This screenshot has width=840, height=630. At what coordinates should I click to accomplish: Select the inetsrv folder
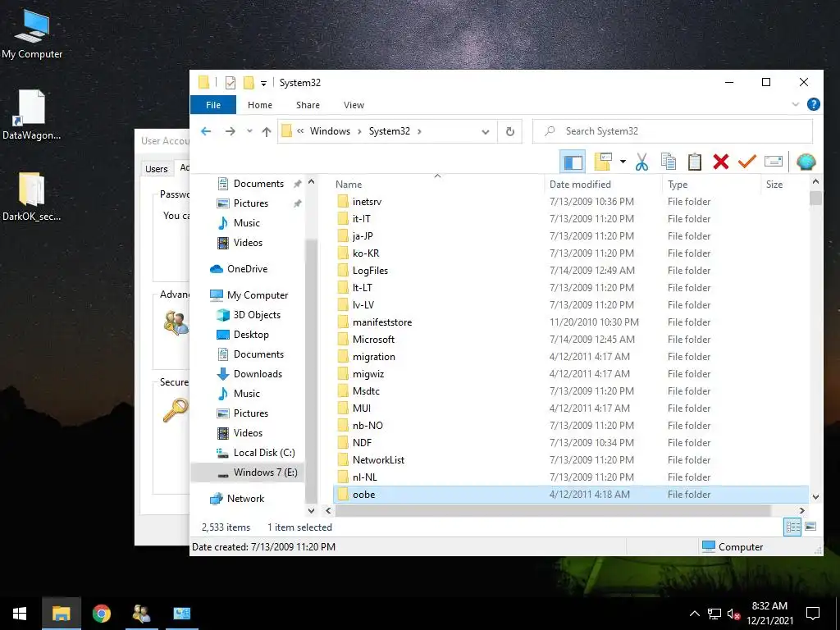(571, 202)
